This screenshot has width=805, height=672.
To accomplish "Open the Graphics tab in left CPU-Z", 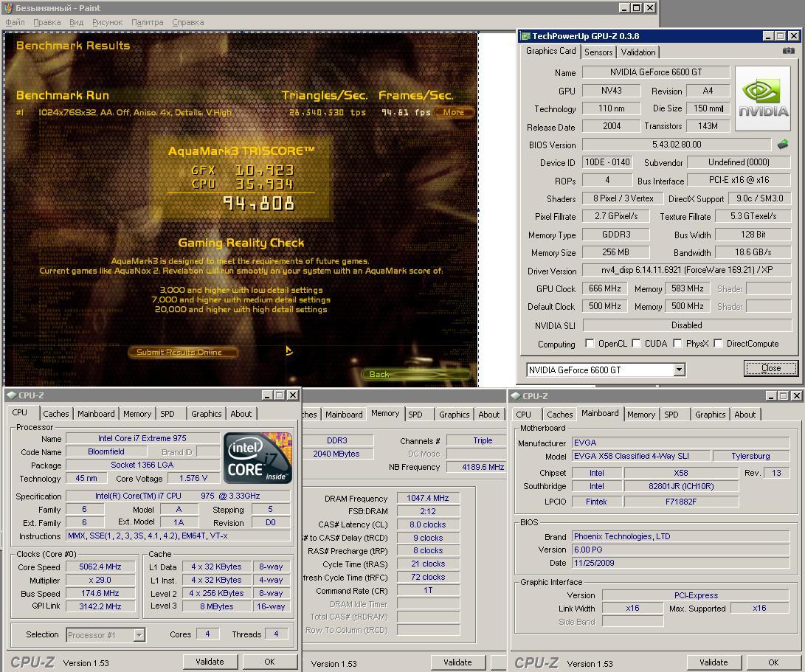I will point(207,414).
